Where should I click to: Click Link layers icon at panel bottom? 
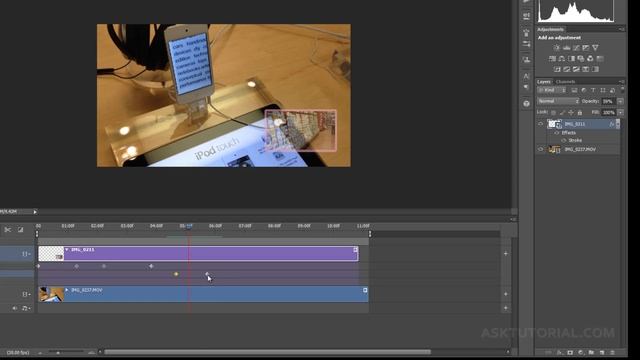click(x=549, y=352)
